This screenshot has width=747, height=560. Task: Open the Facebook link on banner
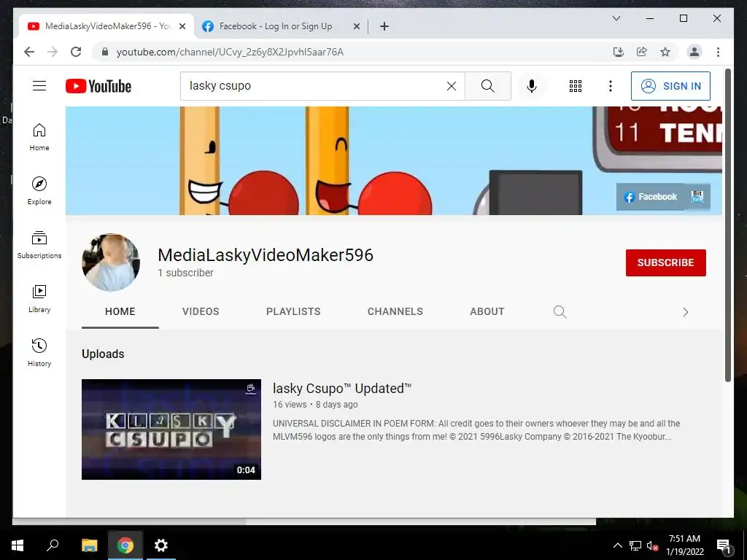pos(651,197)
